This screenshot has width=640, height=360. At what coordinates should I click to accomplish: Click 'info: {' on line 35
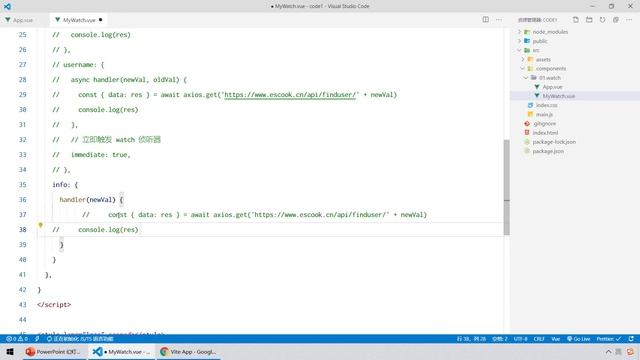pyautogui.click(x=65, y=184)
